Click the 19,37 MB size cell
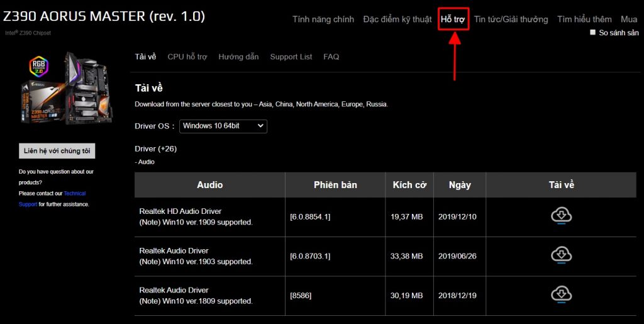This screenshot has width=644, height=324. 407,216
